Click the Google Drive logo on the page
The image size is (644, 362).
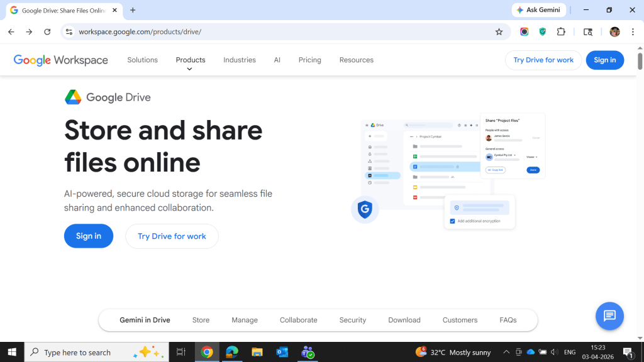(x=74, y=97)
